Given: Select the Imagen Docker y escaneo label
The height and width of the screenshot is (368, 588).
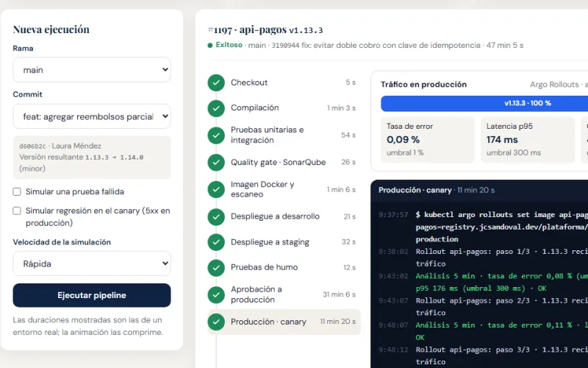Looking at the screenshot, I should [262, 189].
